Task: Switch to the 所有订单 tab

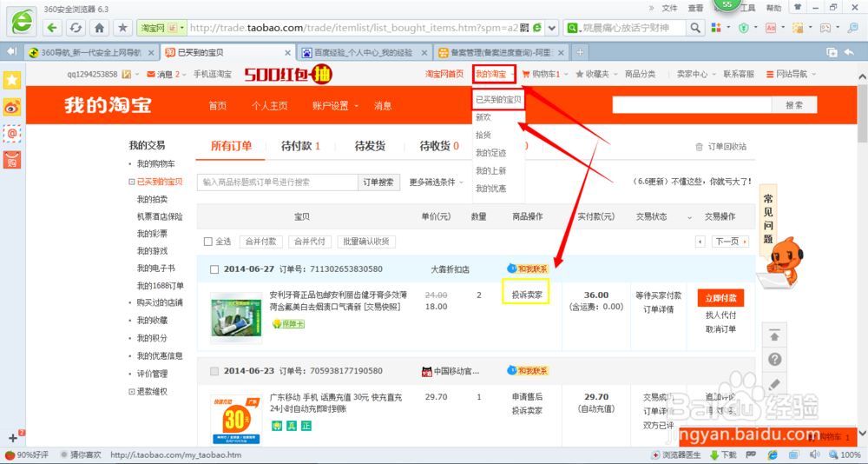Action: pos(231,146)
